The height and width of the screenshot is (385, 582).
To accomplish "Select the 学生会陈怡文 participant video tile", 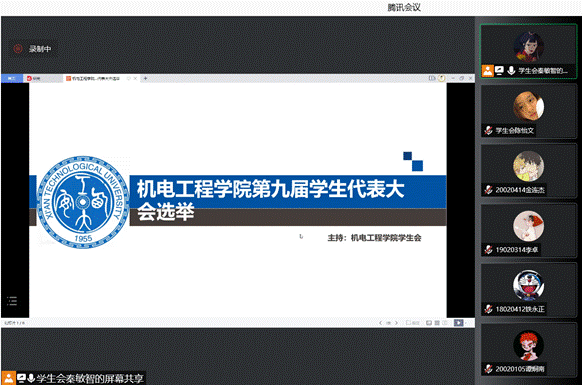I will click(x=529, y=111).
